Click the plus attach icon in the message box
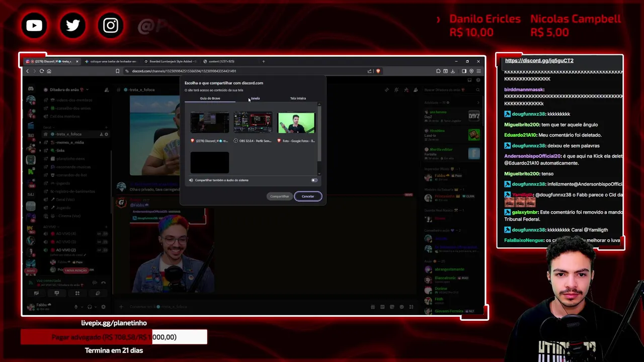 [121, 307]
